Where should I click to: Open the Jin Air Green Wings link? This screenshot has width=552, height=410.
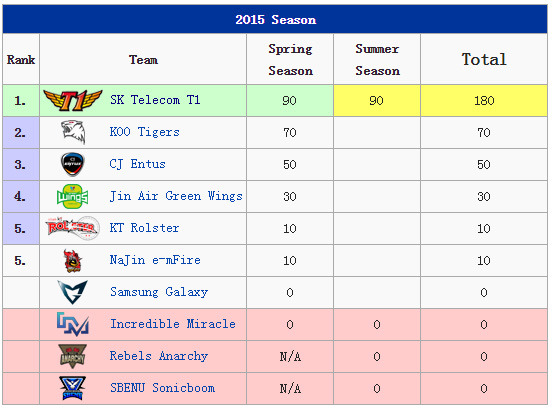pos(176,196)
